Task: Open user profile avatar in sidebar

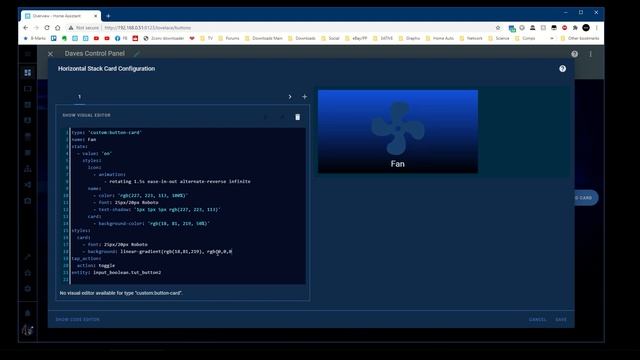Action: click(x=28, y=330)
